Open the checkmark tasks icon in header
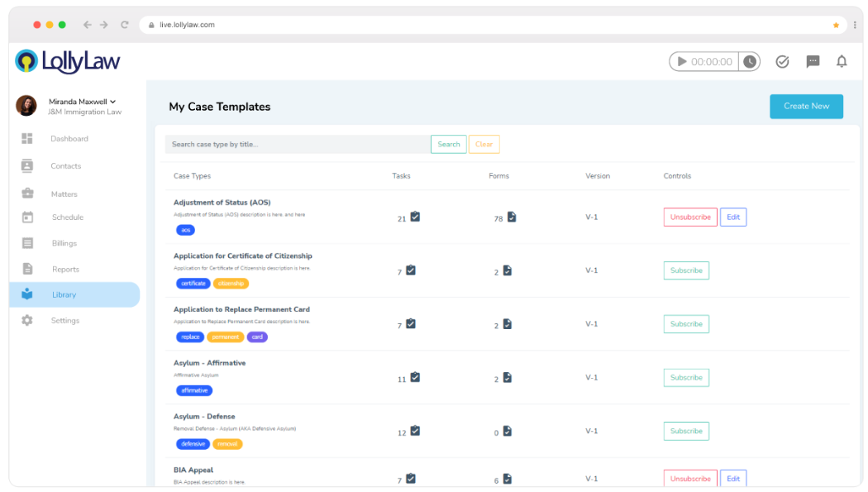 pyautogui.click(x=782, y=61)
